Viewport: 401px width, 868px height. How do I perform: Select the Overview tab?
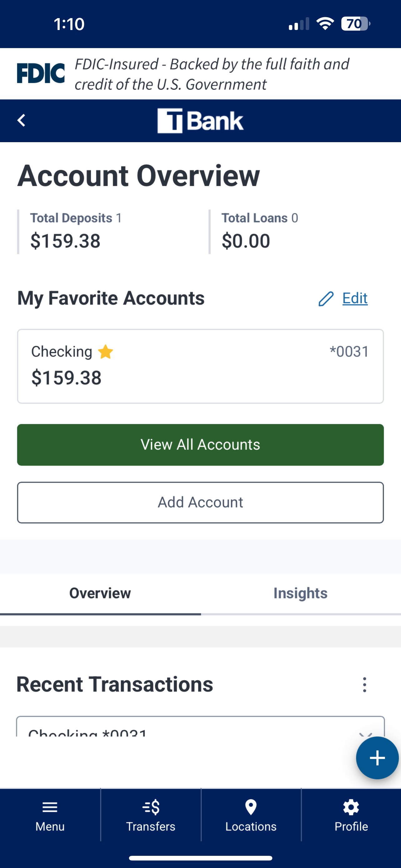(x=100, y=594)
